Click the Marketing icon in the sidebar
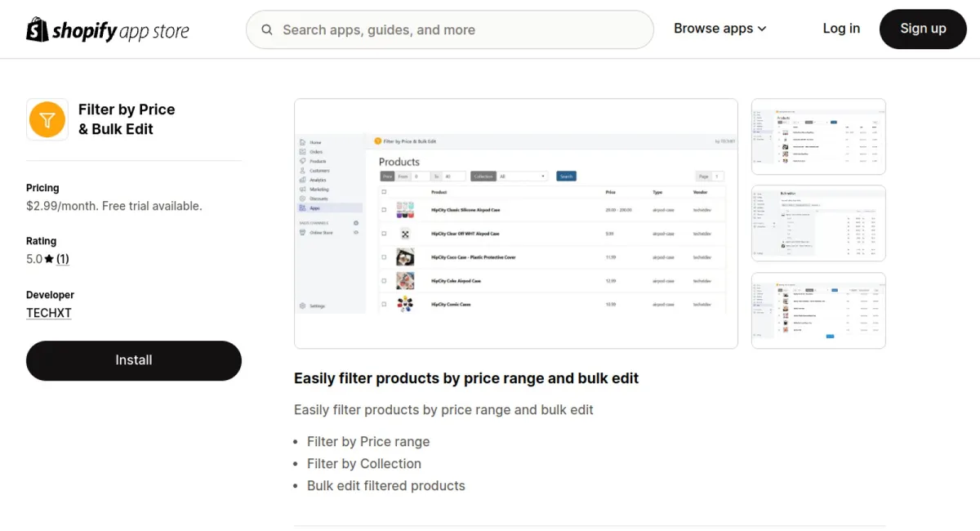The image size is (980, 531). tap(302, 189)
